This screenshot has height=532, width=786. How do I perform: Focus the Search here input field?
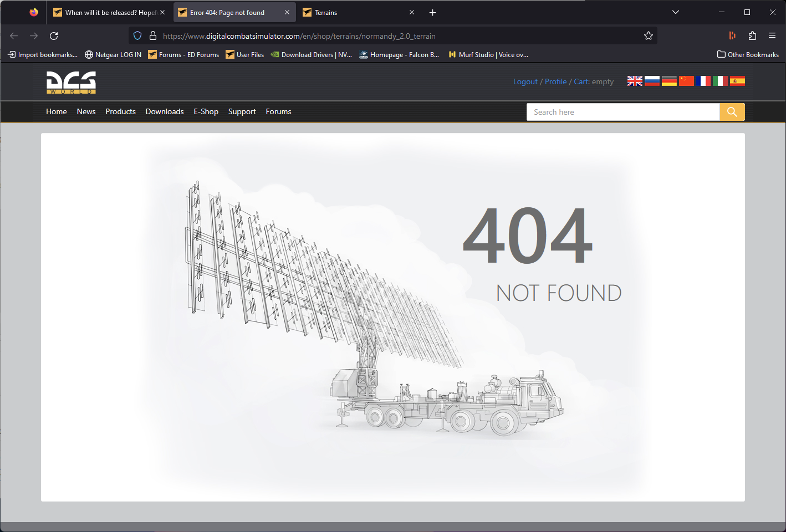623,112
